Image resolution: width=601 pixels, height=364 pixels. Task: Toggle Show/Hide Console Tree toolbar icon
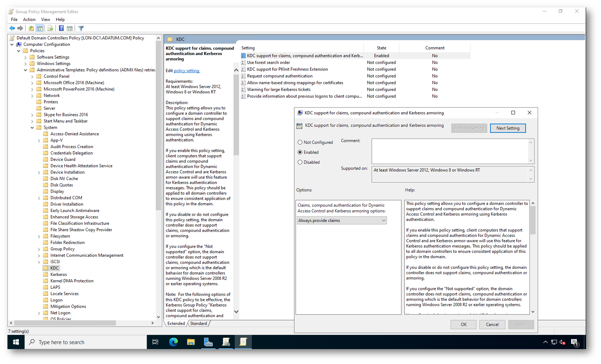click(40, 28)
